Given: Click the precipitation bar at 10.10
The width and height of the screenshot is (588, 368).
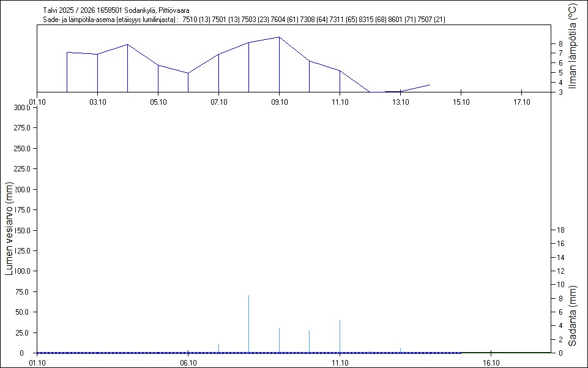Looking at the screenshot, I should pyautogui.click(x=309, y=342).
